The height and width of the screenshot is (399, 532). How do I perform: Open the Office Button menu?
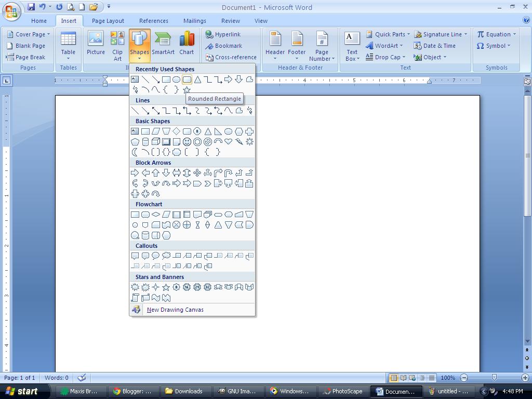point(11,11)
